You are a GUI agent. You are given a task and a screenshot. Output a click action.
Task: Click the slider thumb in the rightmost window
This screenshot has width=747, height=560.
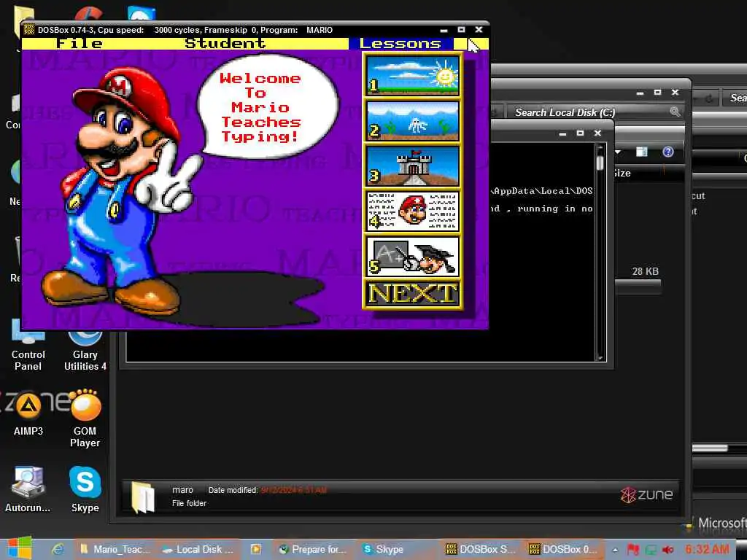(710, 448)
